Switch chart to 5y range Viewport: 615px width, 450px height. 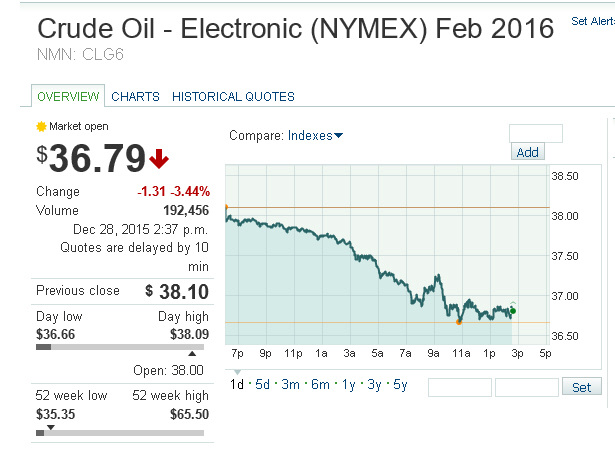[x=399, y=385]
